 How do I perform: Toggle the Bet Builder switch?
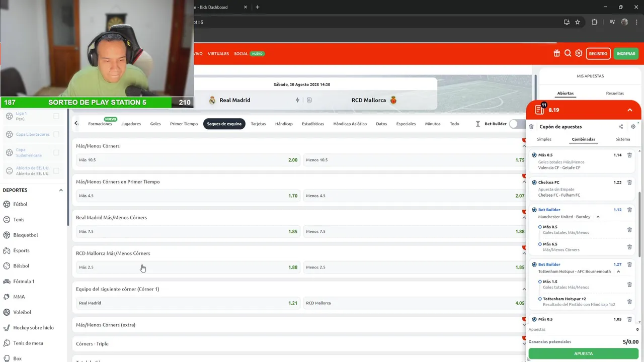click(x=517, y=124)
